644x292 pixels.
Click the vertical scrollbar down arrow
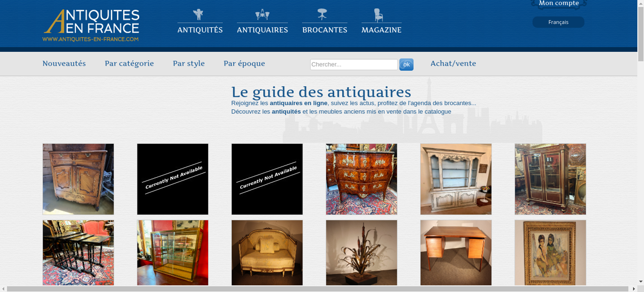[x=641, y=281]
